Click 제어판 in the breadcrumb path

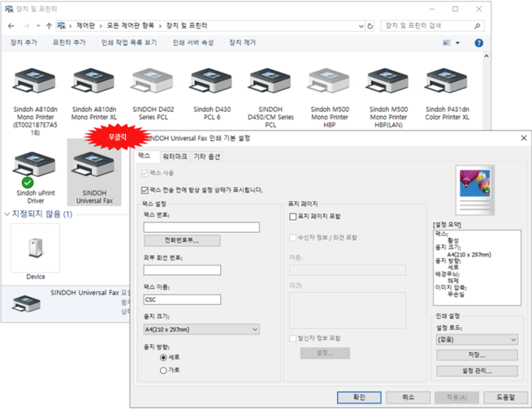pos(85,26)
